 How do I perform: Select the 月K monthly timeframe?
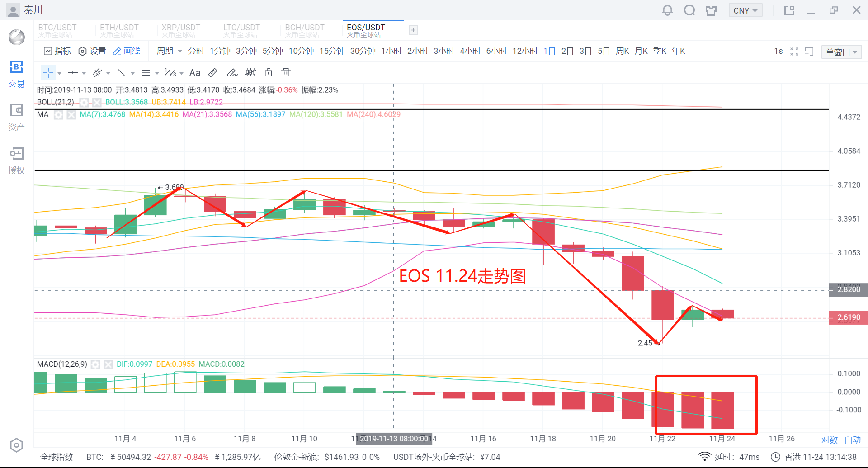(x=641, y=51)
